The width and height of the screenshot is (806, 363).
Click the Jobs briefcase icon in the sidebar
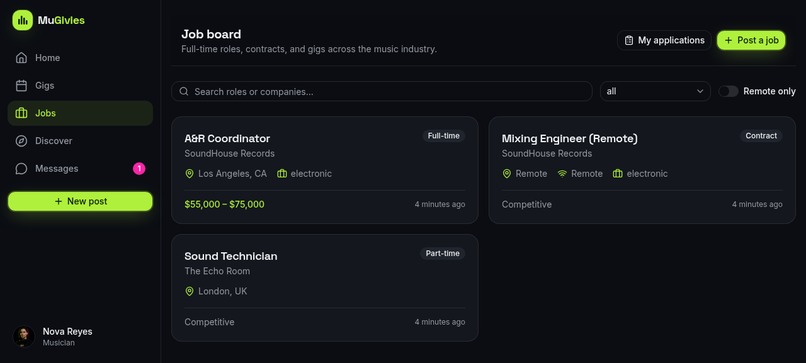point(21,113)
